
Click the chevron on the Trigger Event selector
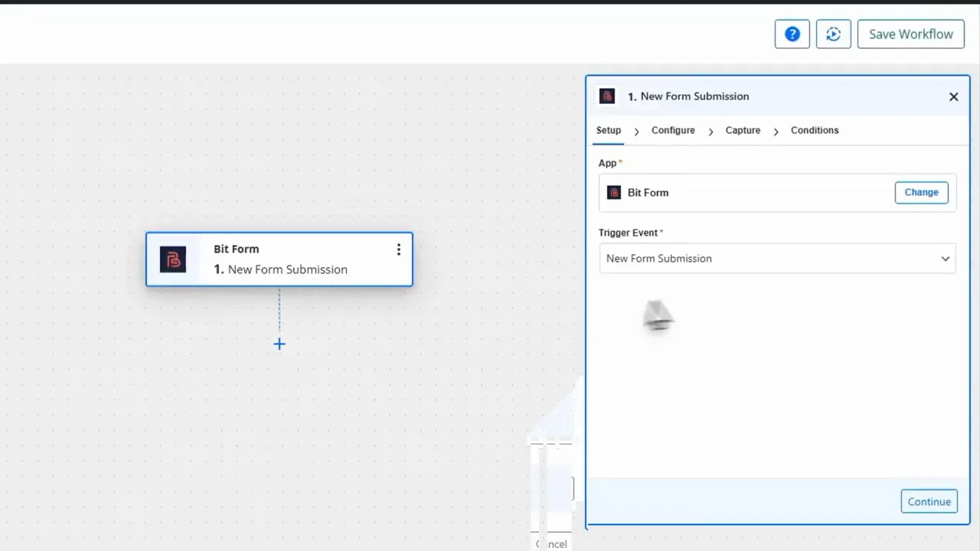pyautogui.click(x=945, y=258)
